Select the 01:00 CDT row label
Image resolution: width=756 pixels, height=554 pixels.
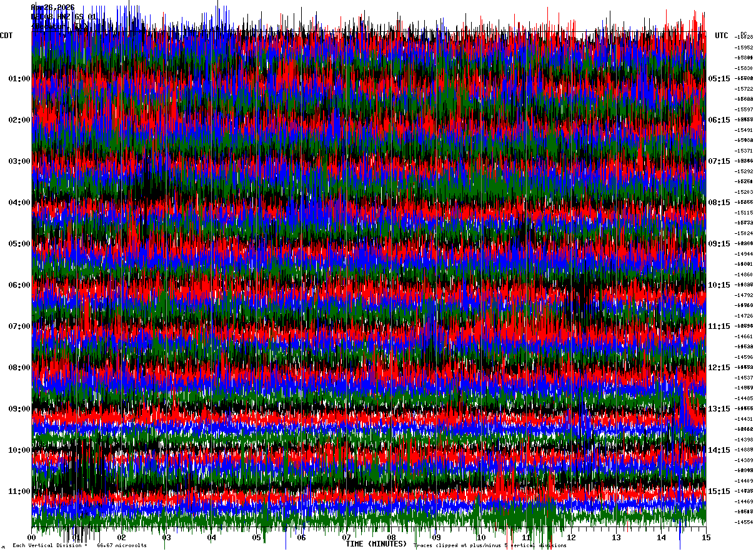(19, 79)
